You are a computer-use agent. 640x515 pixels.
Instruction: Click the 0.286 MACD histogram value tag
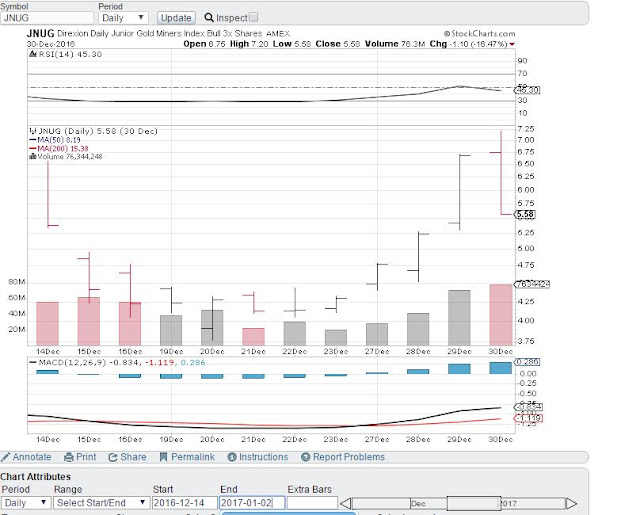[527, 362]
